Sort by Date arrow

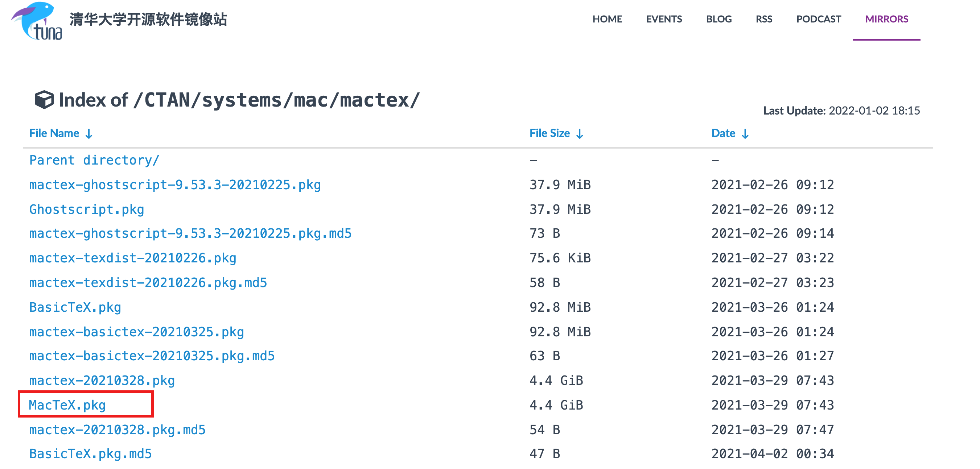coord(745,134)
